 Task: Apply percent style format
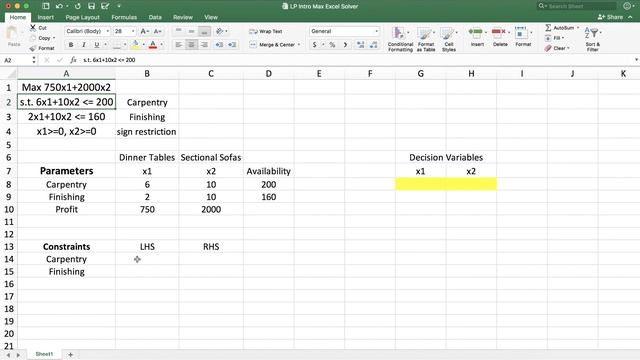(332, 44)
